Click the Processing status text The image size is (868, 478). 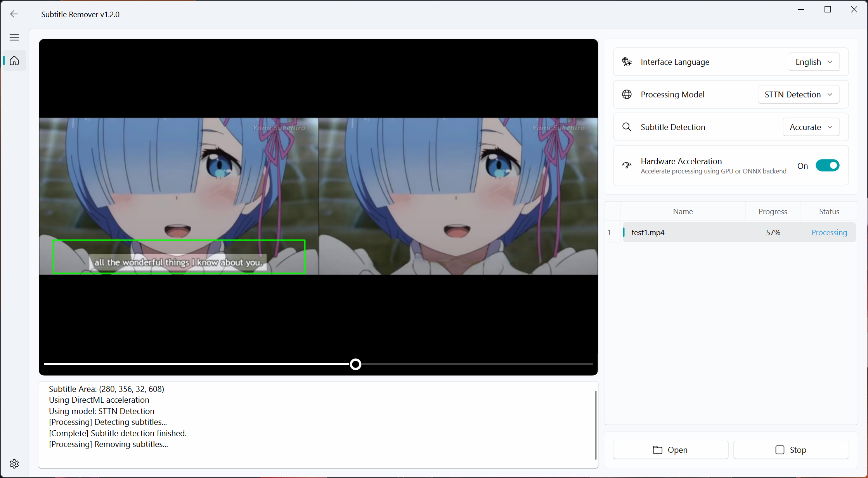pos(829,232)
